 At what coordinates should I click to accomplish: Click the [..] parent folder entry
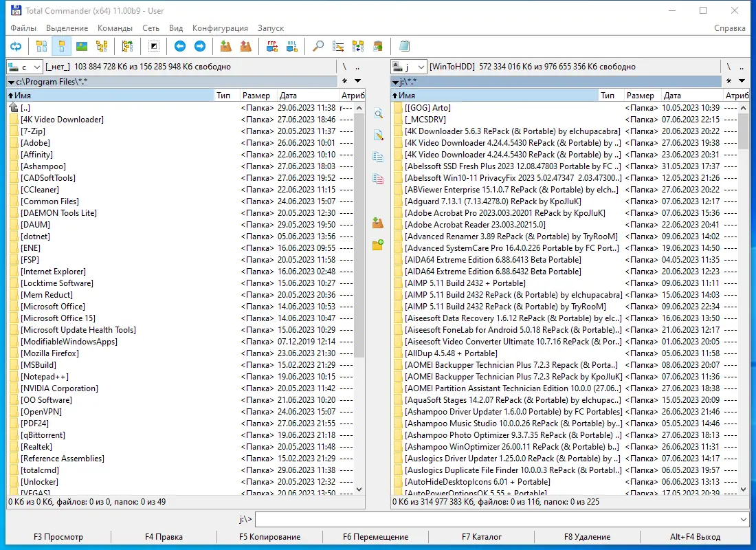pos(25,107)
